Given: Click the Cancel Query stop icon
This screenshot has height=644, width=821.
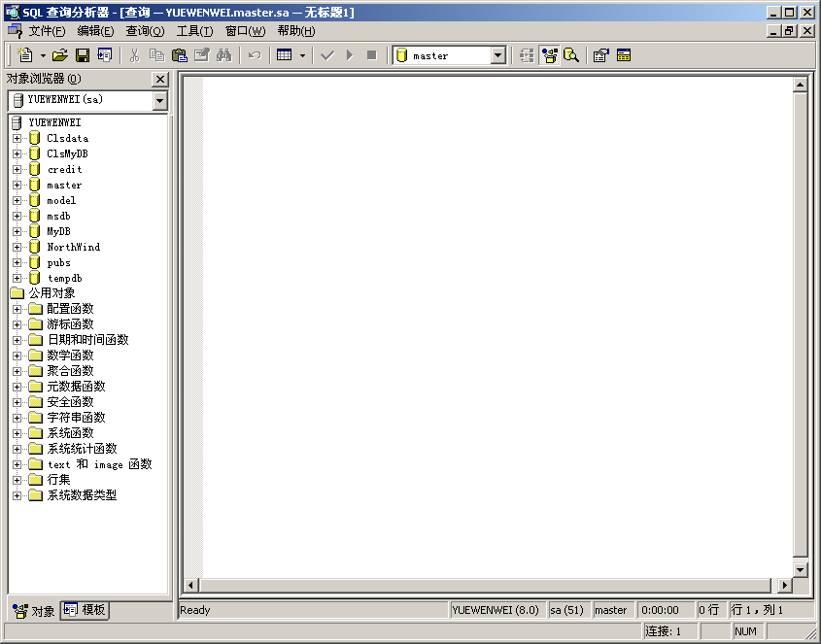Looking at the screenshot, I should (372, 55).
